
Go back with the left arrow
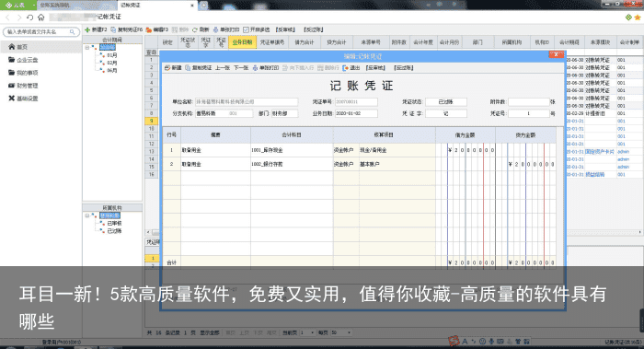click(x=7, y=17)
